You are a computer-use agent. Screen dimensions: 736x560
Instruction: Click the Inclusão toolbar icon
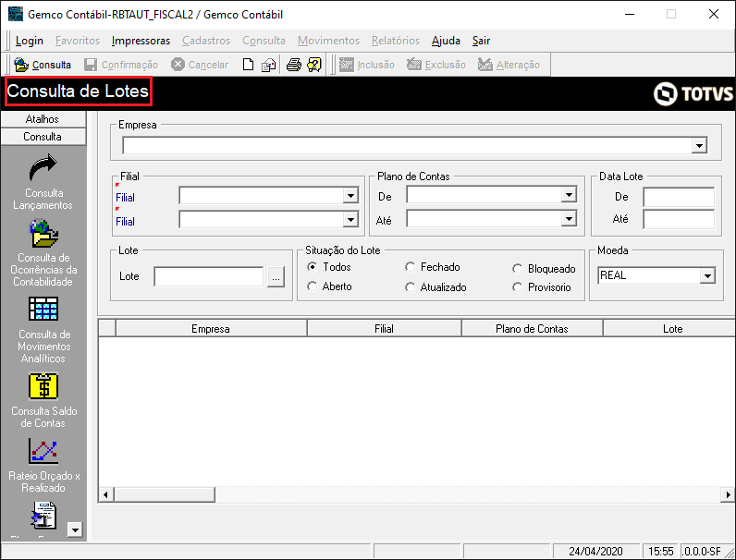click(x=347, y=65)
